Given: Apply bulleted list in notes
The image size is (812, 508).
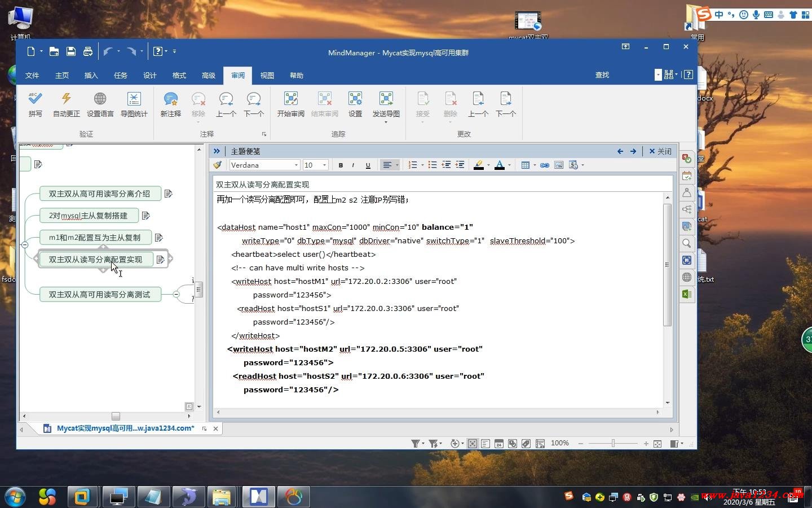Looking at the screenshot, I should point(433,165).
